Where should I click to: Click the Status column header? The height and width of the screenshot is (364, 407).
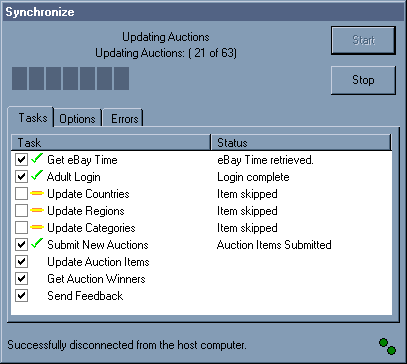(x=301, y=143)
